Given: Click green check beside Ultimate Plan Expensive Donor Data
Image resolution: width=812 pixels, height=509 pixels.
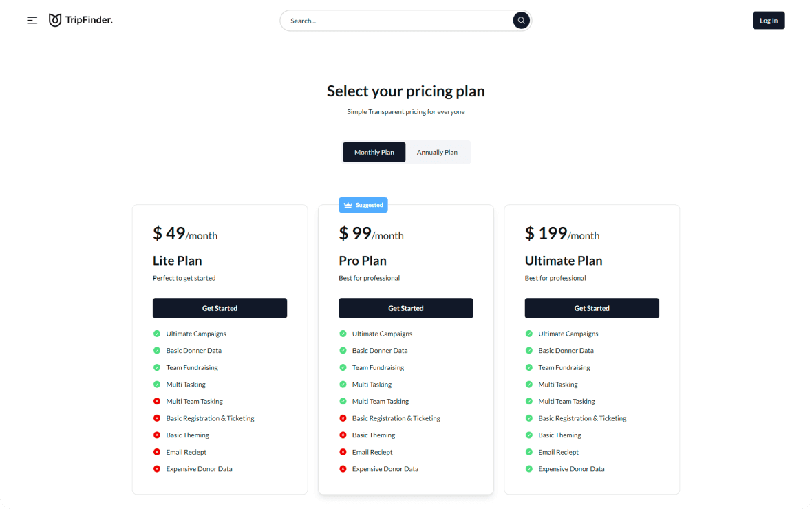Looking at the screenshot, I should (x=528, y=468).
